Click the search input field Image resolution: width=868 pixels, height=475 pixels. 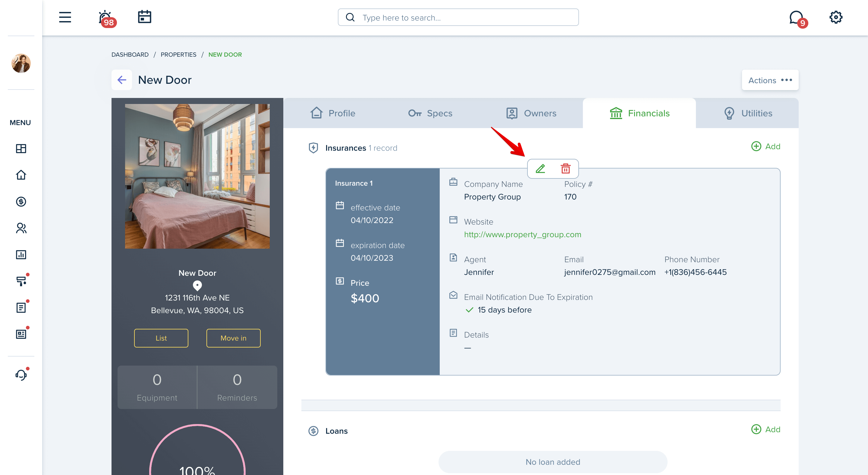[458, 17]
